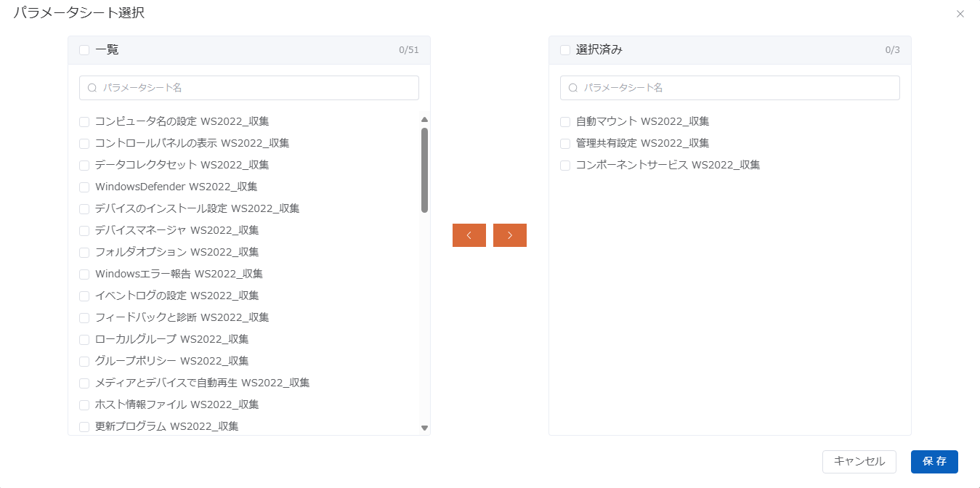Click the move-right arrow transfer button

509,235
